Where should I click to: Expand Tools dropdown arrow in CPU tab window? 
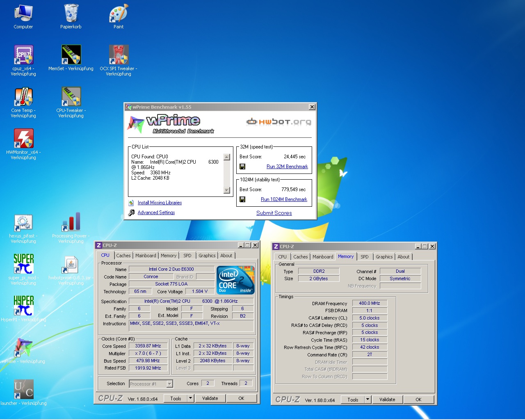click(190, 398)
